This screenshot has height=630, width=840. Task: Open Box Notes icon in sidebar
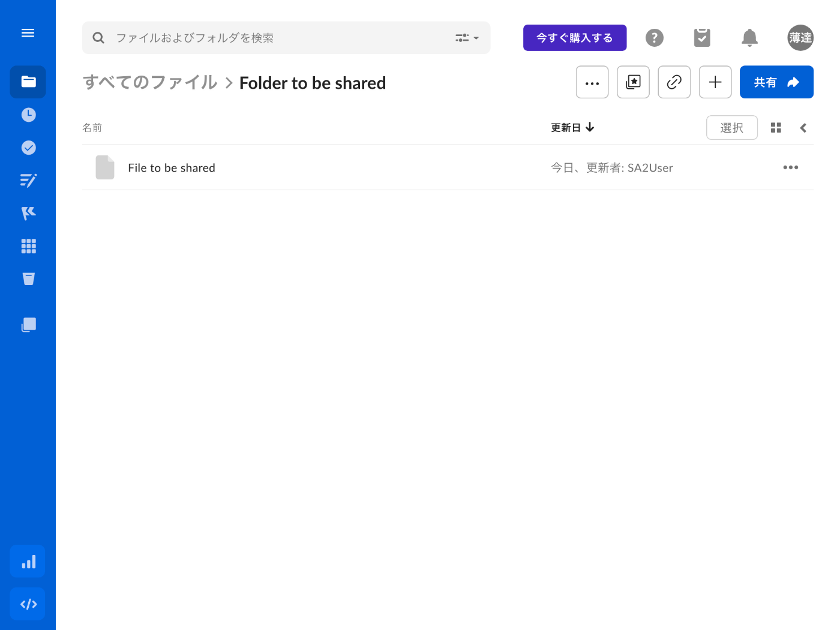pos(28,180)
